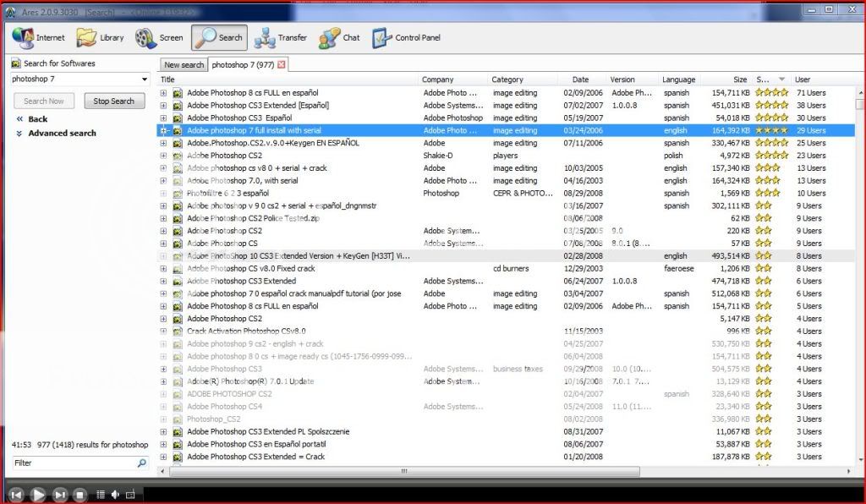Screen dimensions: 866x504
Task: Click the 'Search for Softwares' icon
Action: (16, 63)
